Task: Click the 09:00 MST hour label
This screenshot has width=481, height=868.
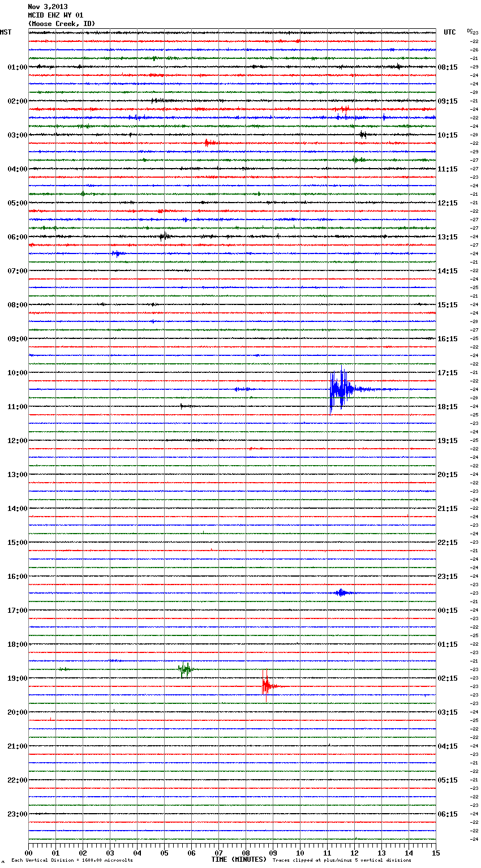Action: [x=18, y=339]
